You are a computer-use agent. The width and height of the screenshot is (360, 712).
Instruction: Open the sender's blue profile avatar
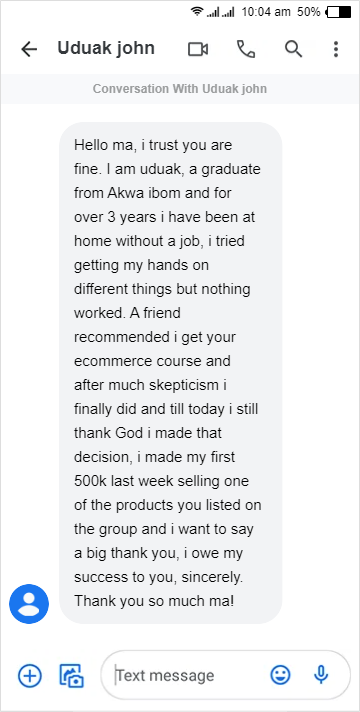29,604
